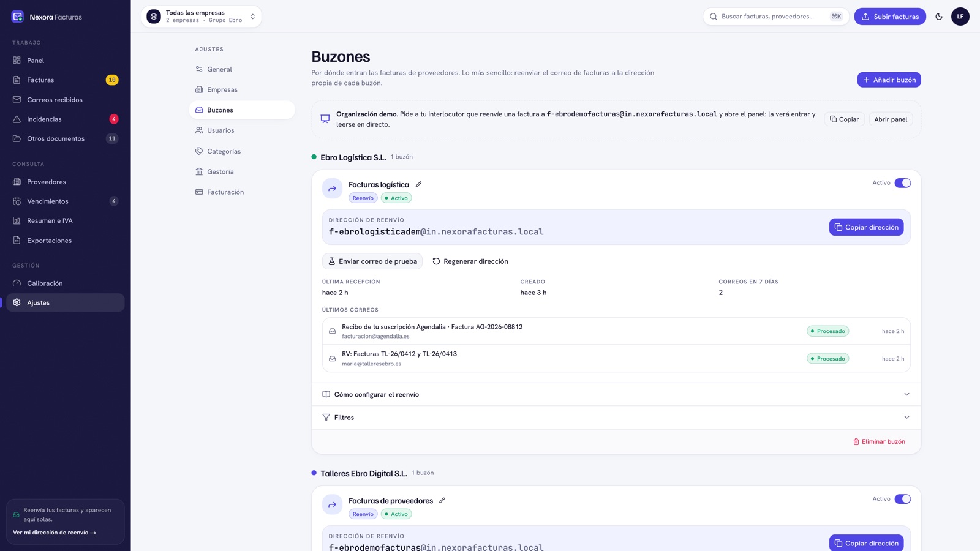
Task: Click the Exportaciones document icon
Action: [17, 240]
